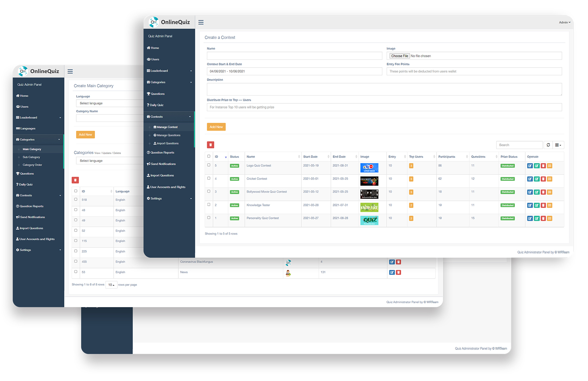Go to Daily Quiz in front sidebar
Viewport: 588px width, 381px height.
pos(156,105)
